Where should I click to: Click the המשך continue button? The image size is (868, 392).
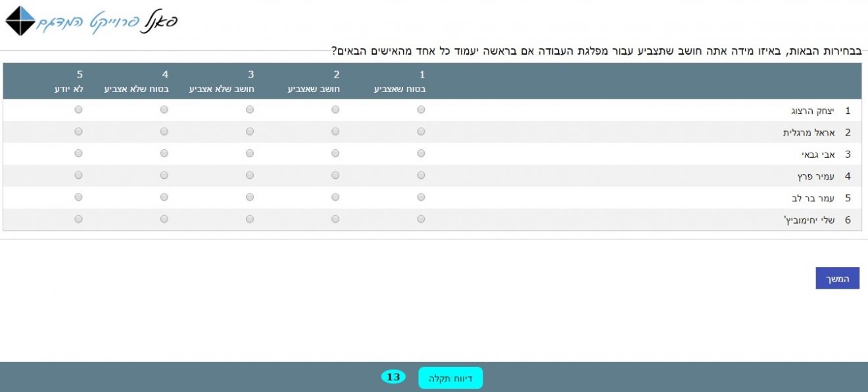coord(837,278)
